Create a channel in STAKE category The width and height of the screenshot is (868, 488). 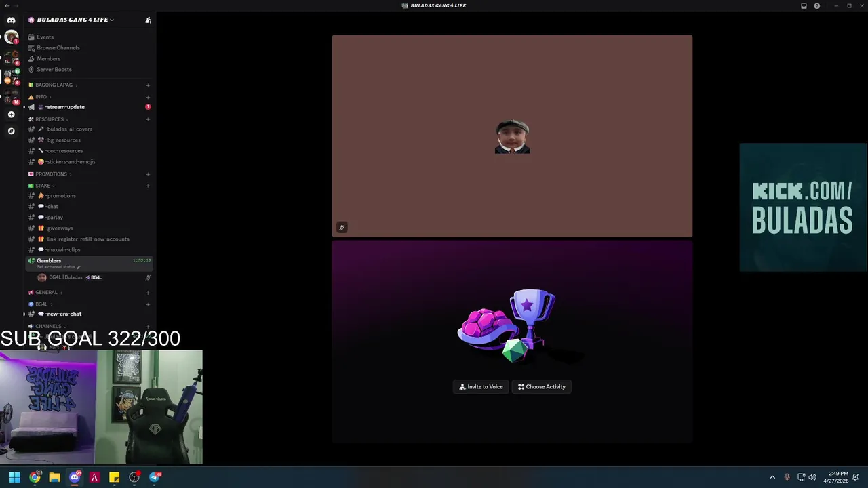click(x=148, y=186)
